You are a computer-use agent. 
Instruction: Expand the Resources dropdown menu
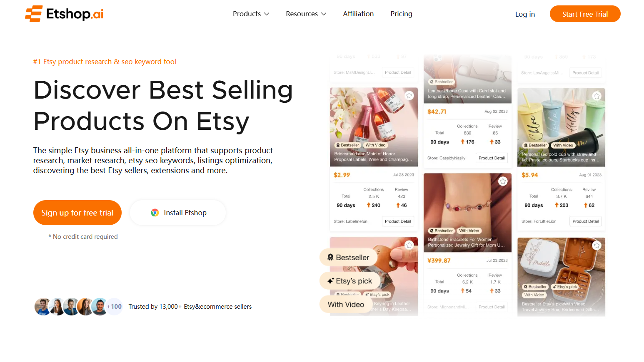pyautogui.click(x=306, y=14)
